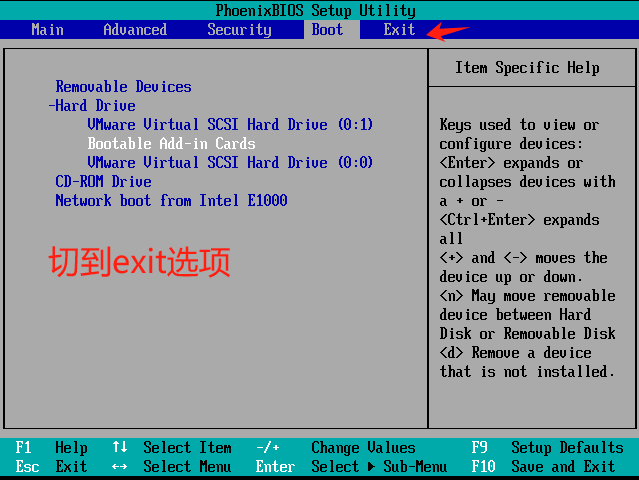Open the Main menu tab

[x=47, y=29]
